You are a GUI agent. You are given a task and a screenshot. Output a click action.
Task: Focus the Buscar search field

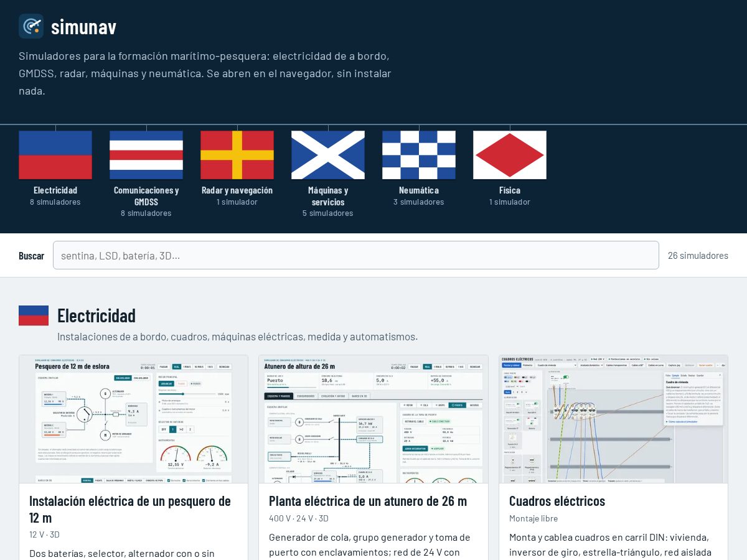(x=356, y=255)
